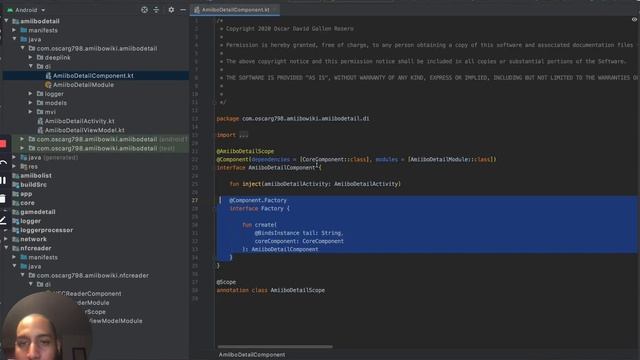Collapse java folder under amiibodetail
640x360 pixels.
tap(14, 39)
